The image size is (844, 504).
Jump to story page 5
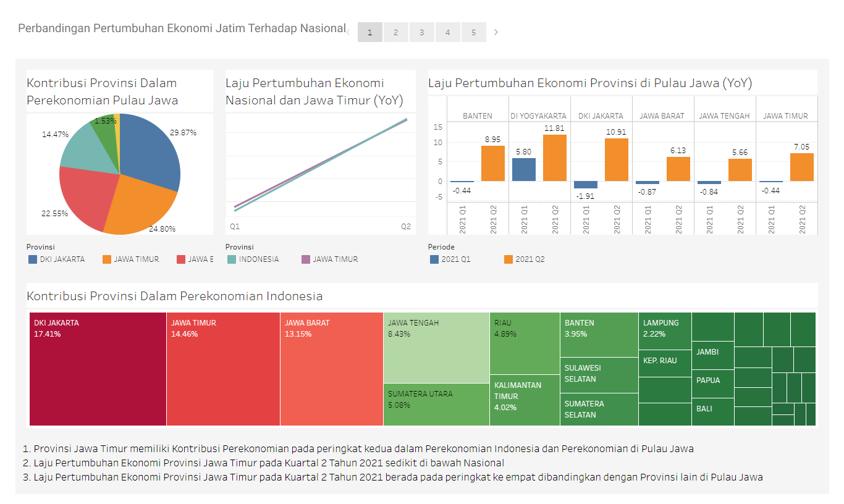tap(473, 32)
